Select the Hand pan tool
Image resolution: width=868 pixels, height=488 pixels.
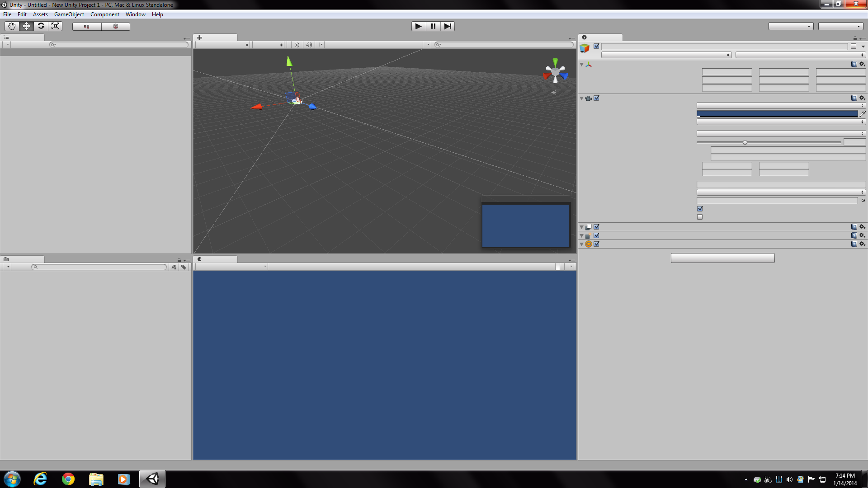11,26
